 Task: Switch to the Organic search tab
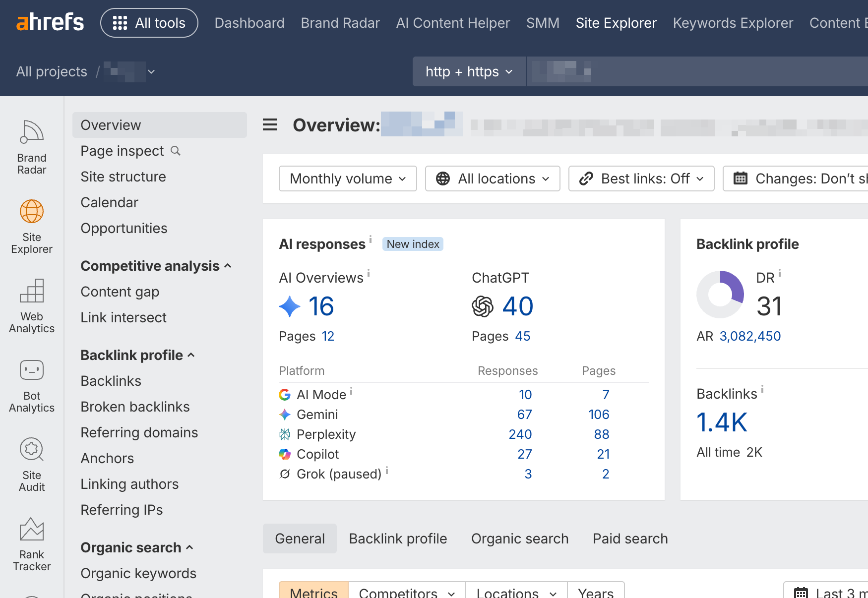[x=520, y=538]
